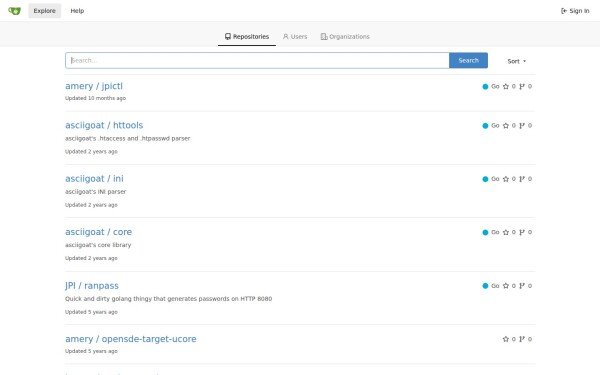Click the fork icon for asciigoat / ini
The height and width of the screenshot is (375, 600).
tap(522, 179)
